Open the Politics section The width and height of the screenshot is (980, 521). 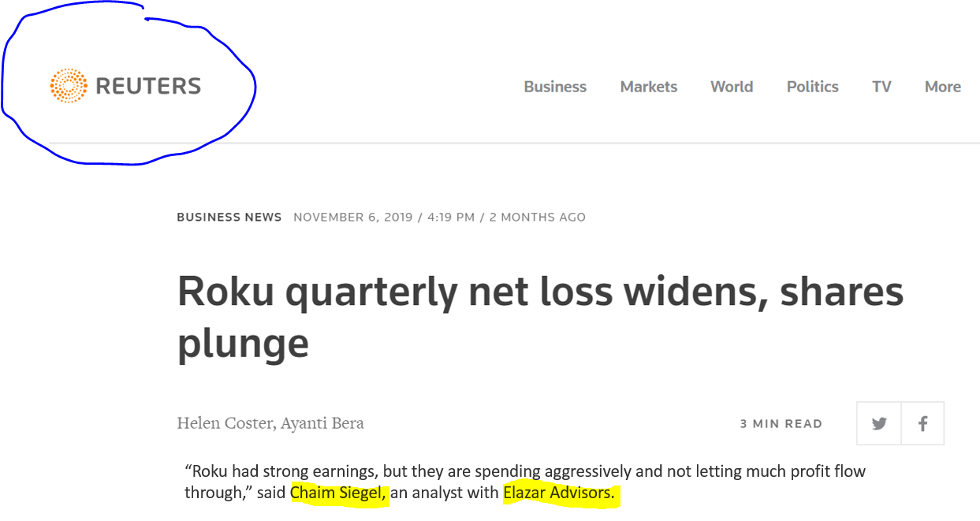[813, 87]
